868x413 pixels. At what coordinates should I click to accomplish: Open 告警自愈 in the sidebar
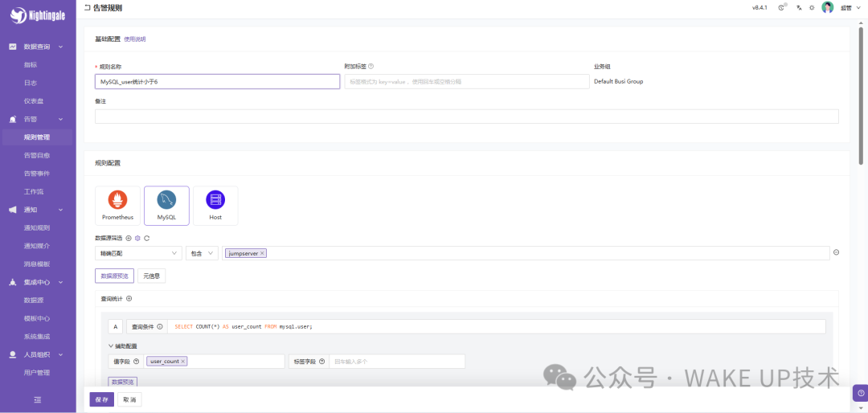(37, 156)
